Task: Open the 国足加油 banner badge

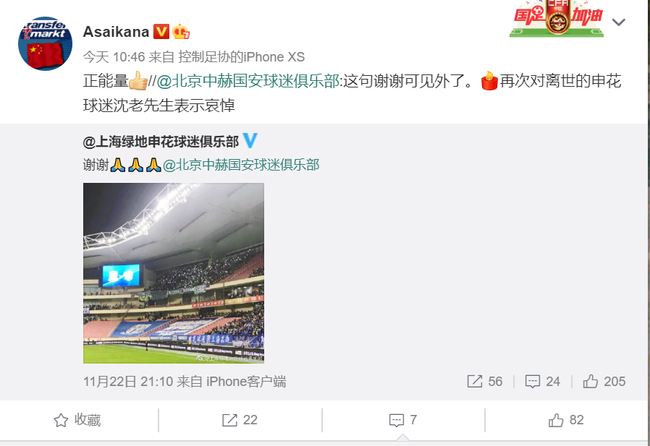Action: coord(556,18)
